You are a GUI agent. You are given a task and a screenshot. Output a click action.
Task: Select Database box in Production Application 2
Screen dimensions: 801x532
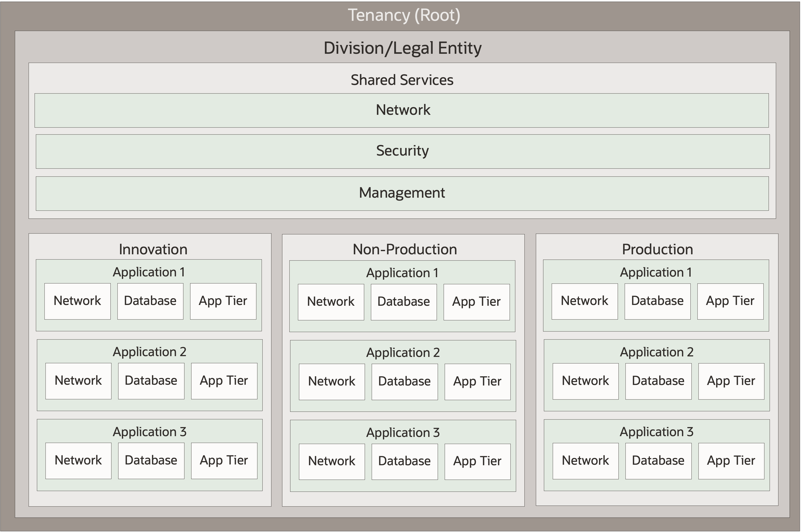(658, 381)
